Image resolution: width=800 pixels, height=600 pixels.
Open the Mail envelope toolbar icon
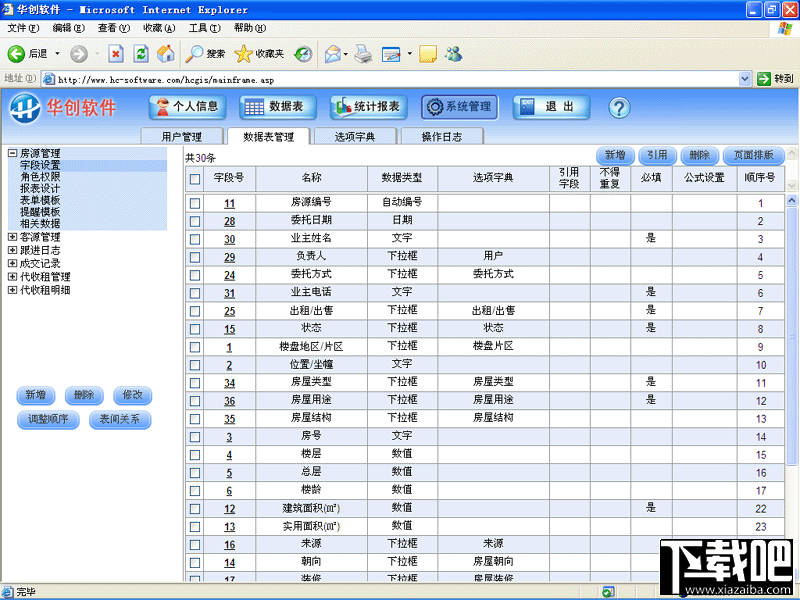tap(332, 54)
